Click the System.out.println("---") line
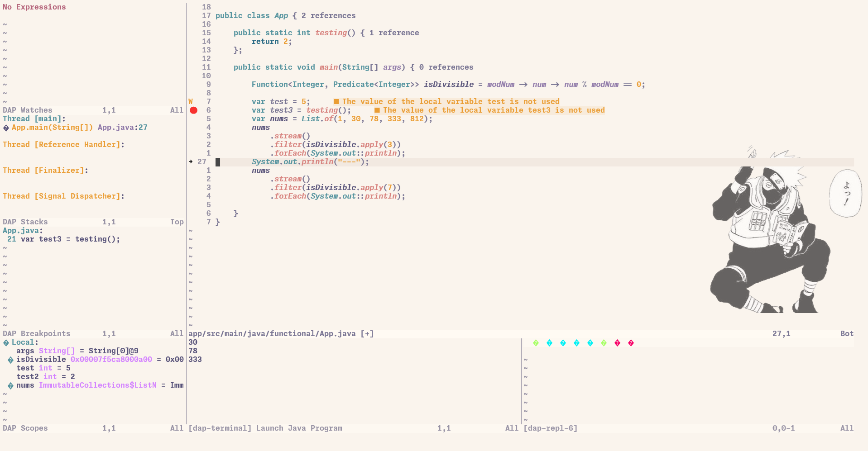Screen dimensions: 868x451 311,161
